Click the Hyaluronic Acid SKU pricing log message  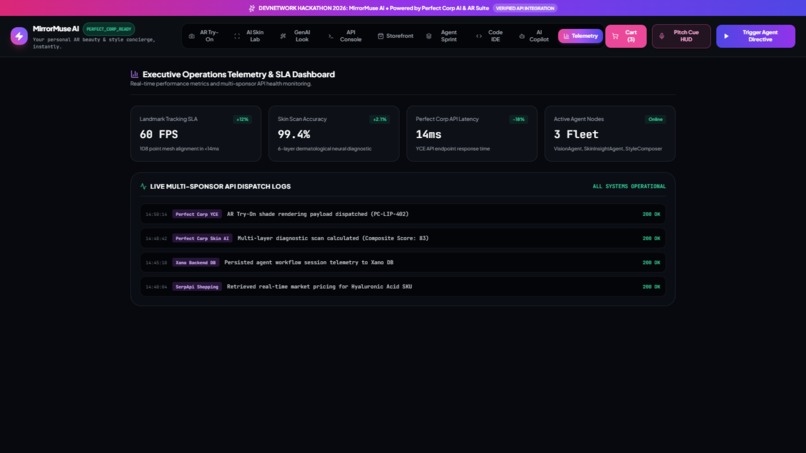coord(319,286)
